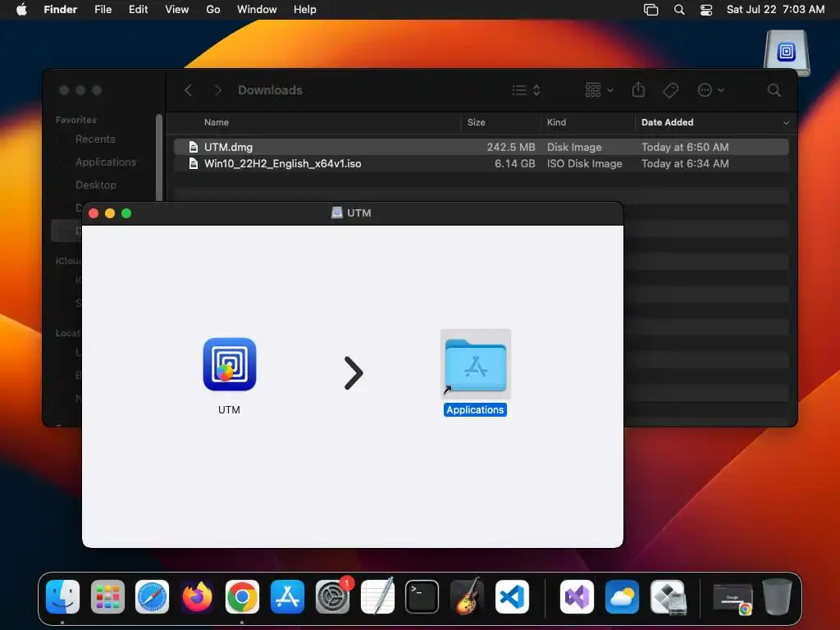Launch Visual Studio Code from the Dock

point(512,597)
